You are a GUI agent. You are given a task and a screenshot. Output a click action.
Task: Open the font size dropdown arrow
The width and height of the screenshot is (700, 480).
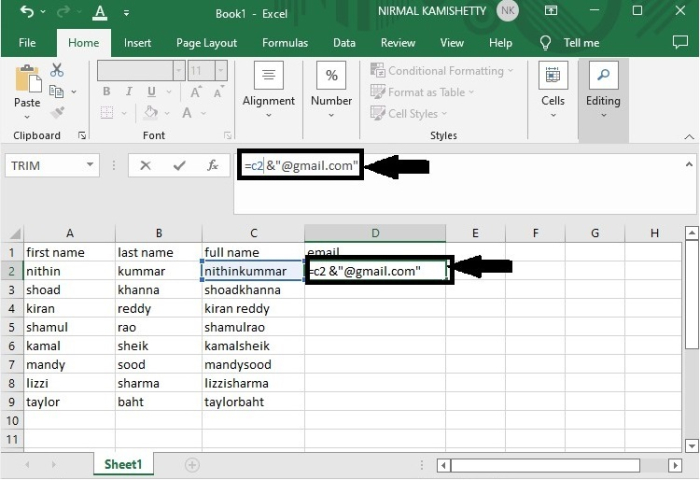coord(221,71)
